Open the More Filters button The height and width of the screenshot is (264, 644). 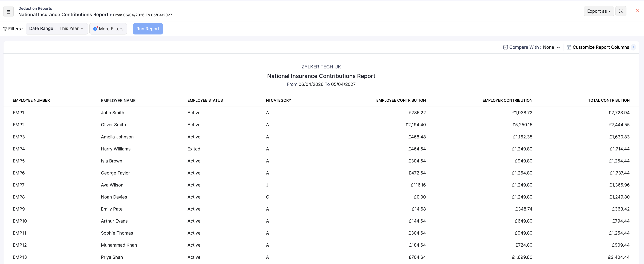pos(108,29)
